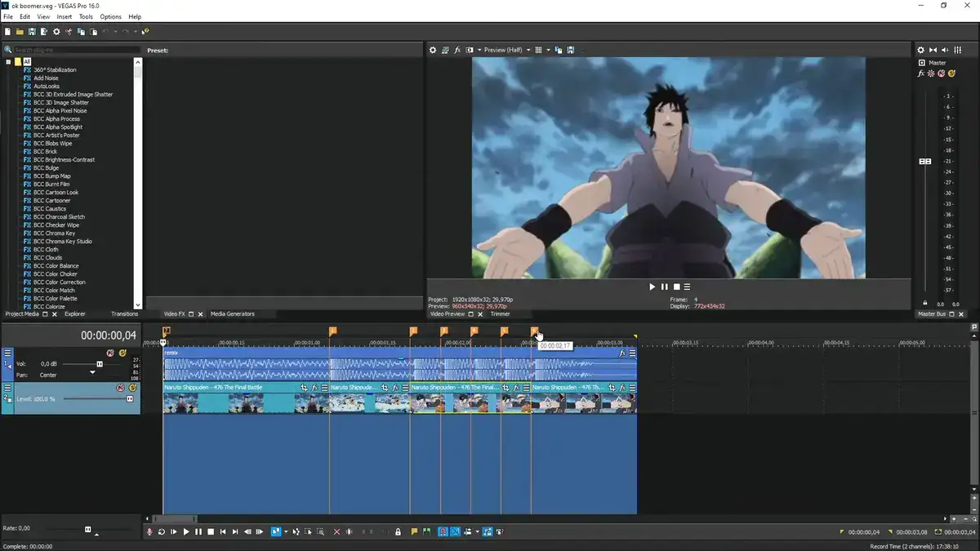This screenshot has width=980, height=551.
Task: Click Play in the timeline transport bar
Action: point(186,531)
